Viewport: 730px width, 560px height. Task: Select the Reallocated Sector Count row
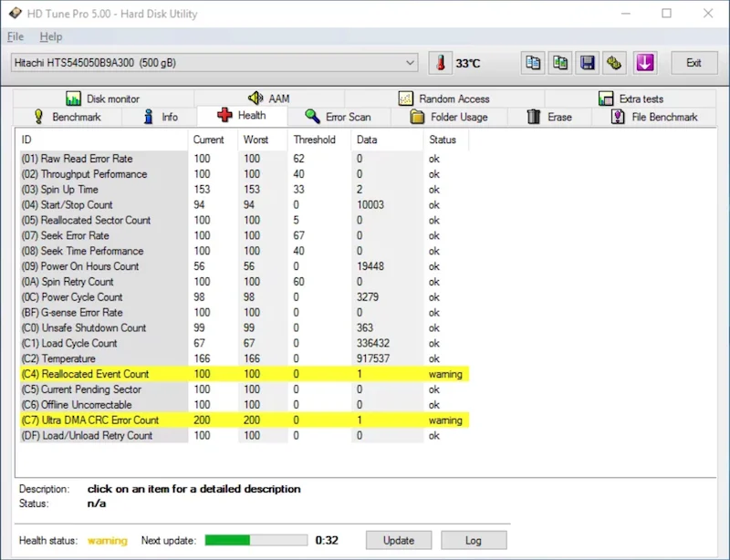point(245,220)
